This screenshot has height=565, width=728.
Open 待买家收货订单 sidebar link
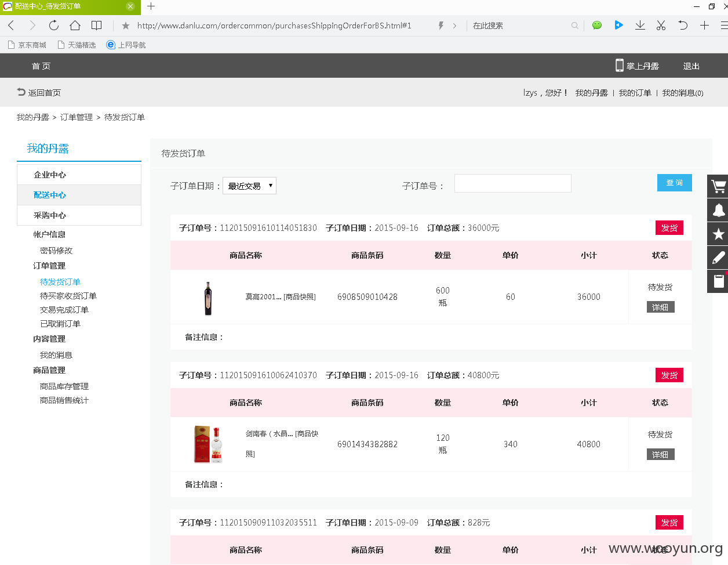(68, 296)
